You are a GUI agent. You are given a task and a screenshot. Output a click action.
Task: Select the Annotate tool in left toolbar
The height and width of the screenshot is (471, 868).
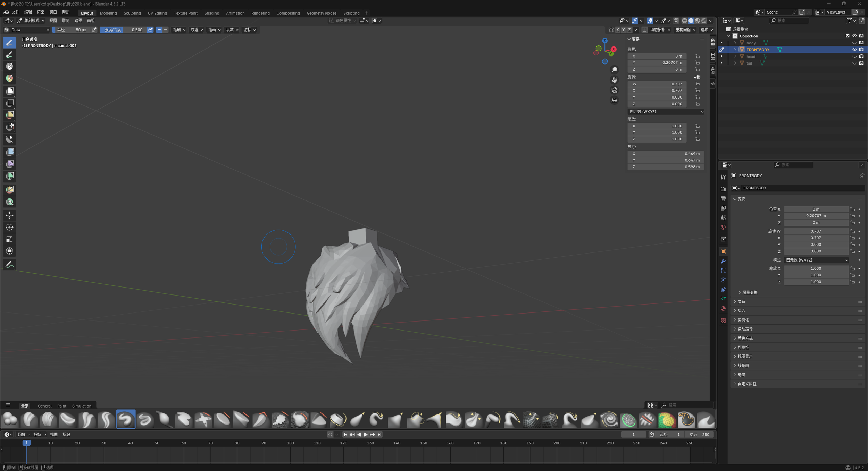10,265
